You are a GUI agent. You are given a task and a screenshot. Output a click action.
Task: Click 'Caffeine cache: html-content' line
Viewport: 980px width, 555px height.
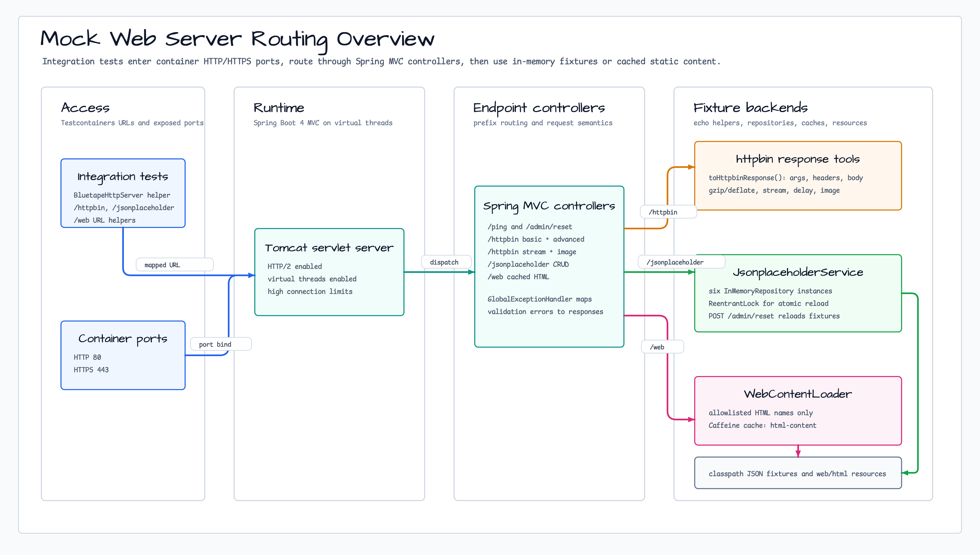click(x=763, y=425)
